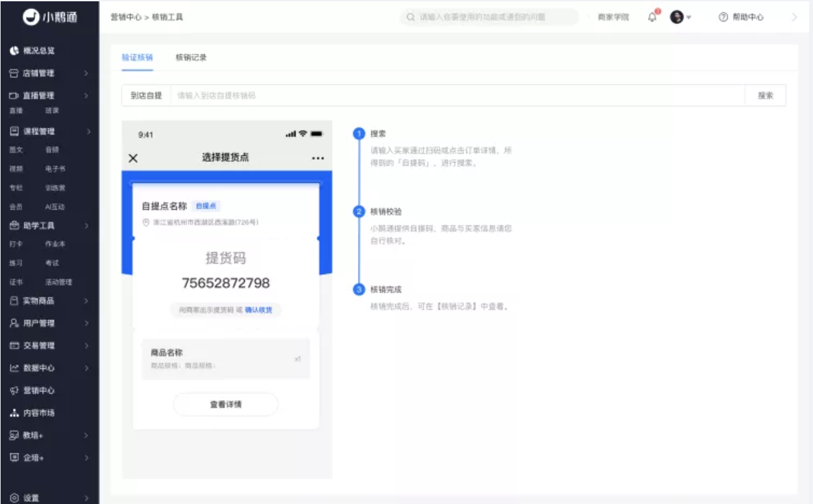Click the user avatar picture

[677, 18]
